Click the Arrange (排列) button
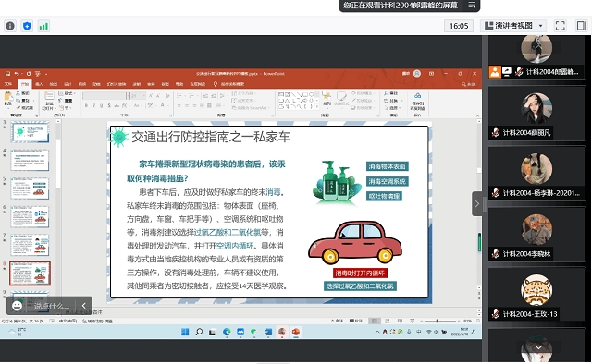Viewport: 592px width, 364px height. click(x=327, y=99)
